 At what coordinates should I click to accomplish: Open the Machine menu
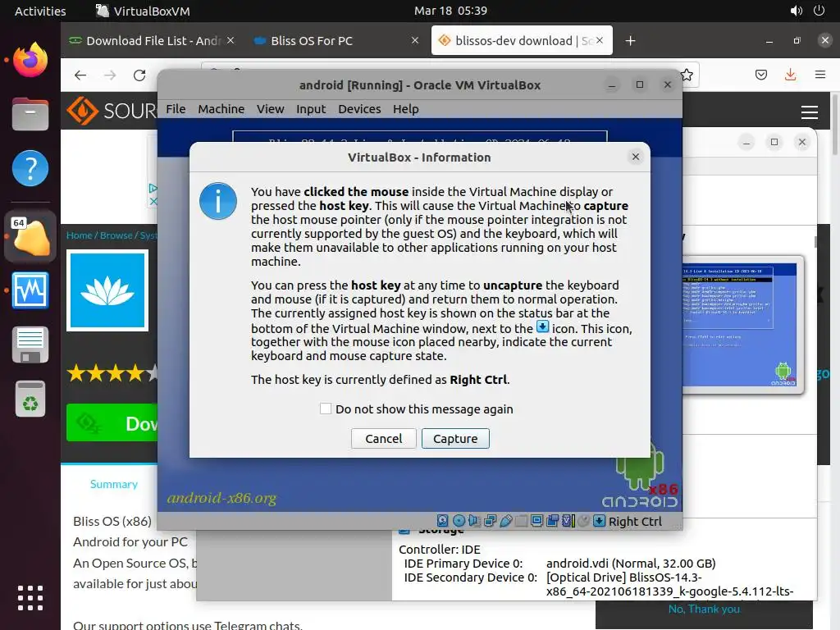(x=221, y=109)
